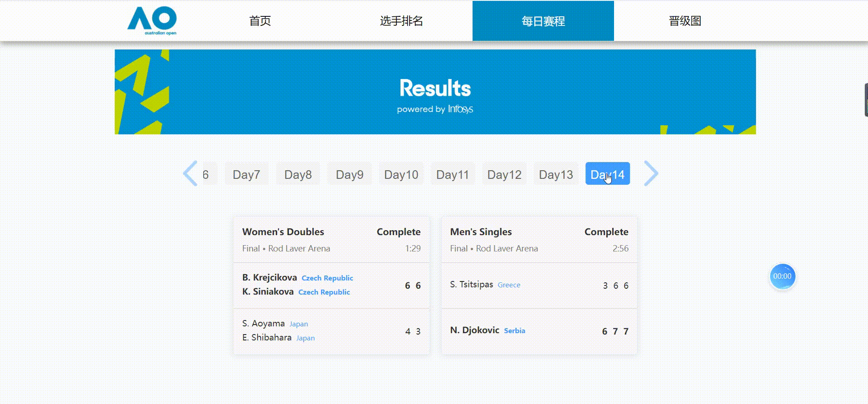Image resolution: width=868 pixels, height=404 pixels.
Task: Click powered by Infosys text
Action: point(435,109)
